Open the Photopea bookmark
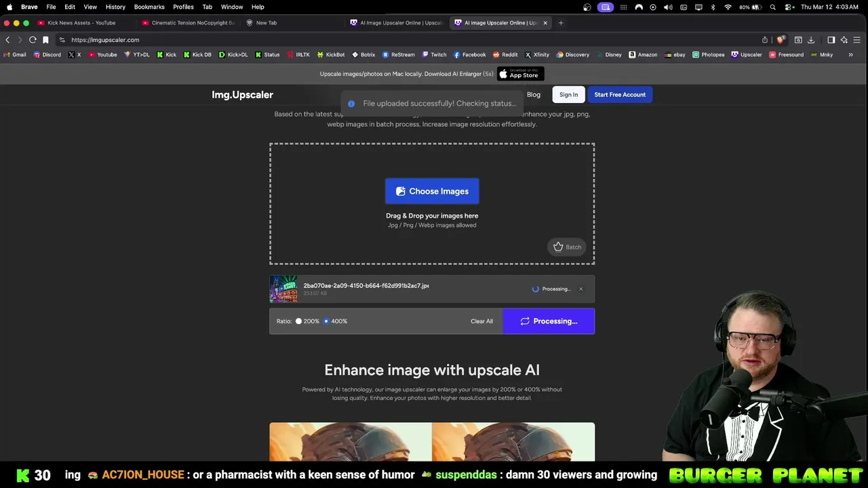868x488 pixels. click(708, 54)
